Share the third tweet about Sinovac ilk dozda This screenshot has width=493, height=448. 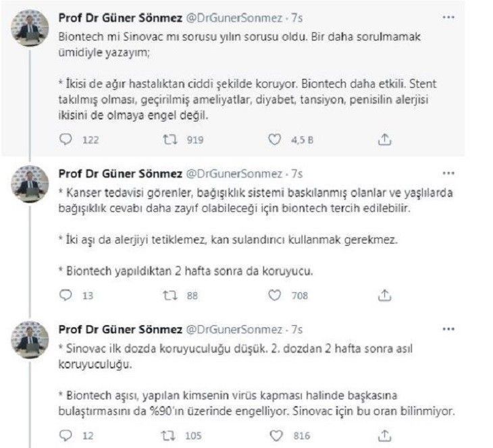point(384,436)
